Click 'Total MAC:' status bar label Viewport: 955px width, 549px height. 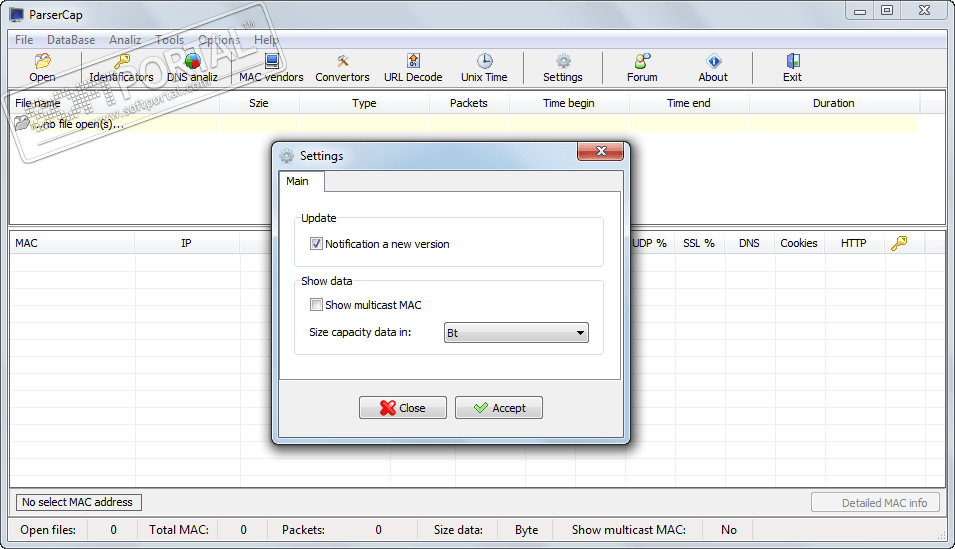click(179, 530)
